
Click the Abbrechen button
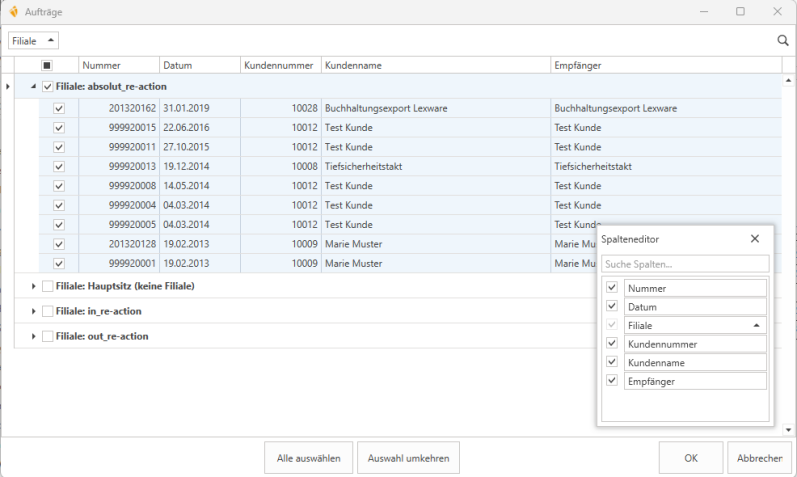[759, 458]
